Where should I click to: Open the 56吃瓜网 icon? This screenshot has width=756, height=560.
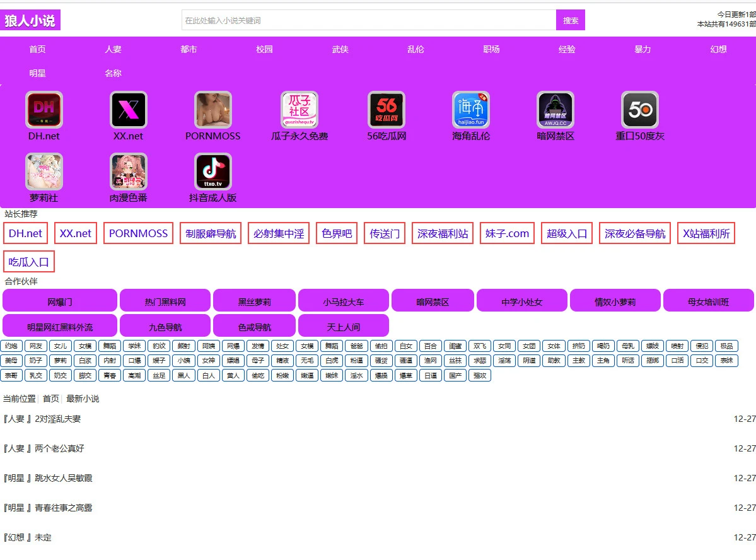point(387,110)
